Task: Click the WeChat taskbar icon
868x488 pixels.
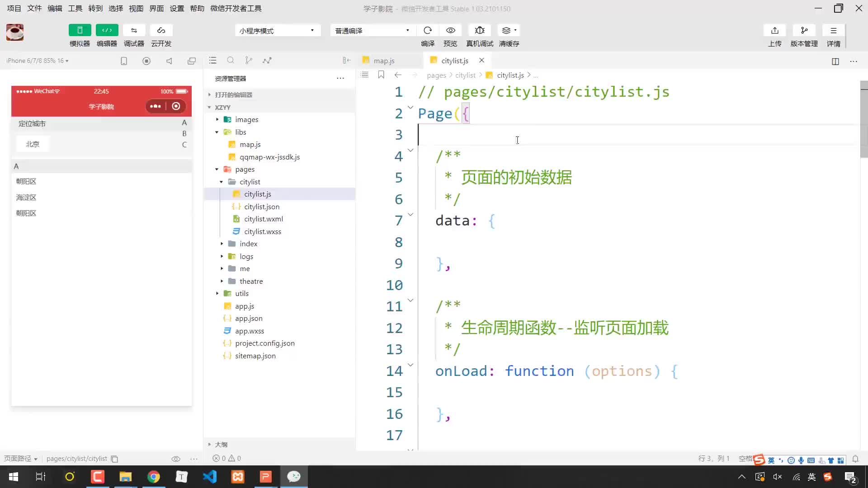Action: [x=293, y=476]
